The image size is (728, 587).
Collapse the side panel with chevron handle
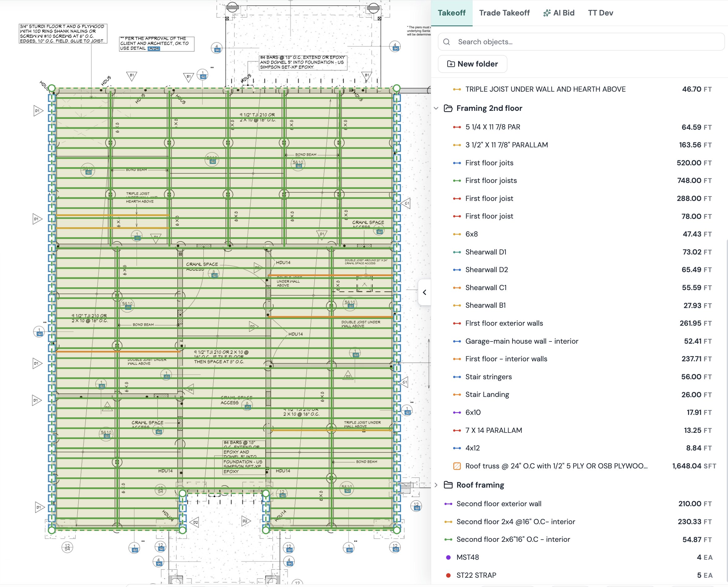pyautogui.click(x=424, y=292)
